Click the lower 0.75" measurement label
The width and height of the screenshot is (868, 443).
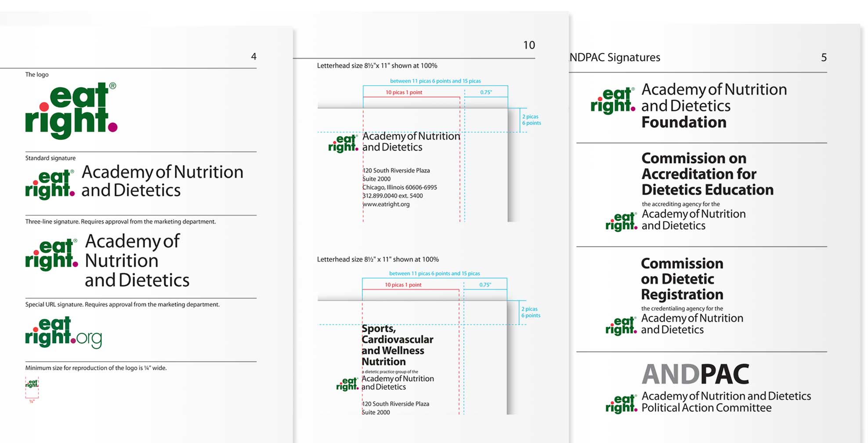(485, 285)
